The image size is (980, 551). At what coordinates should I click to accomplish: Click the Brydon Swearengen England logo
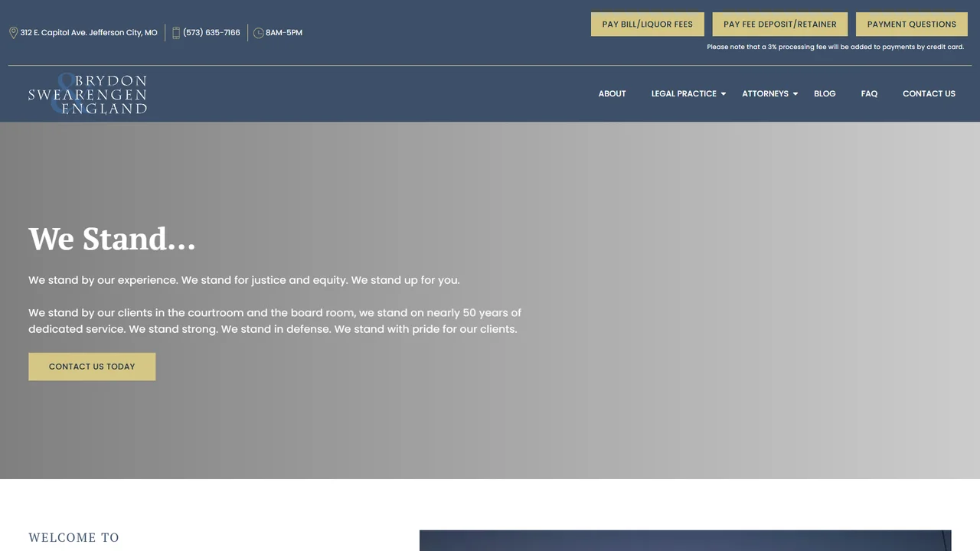87,94
